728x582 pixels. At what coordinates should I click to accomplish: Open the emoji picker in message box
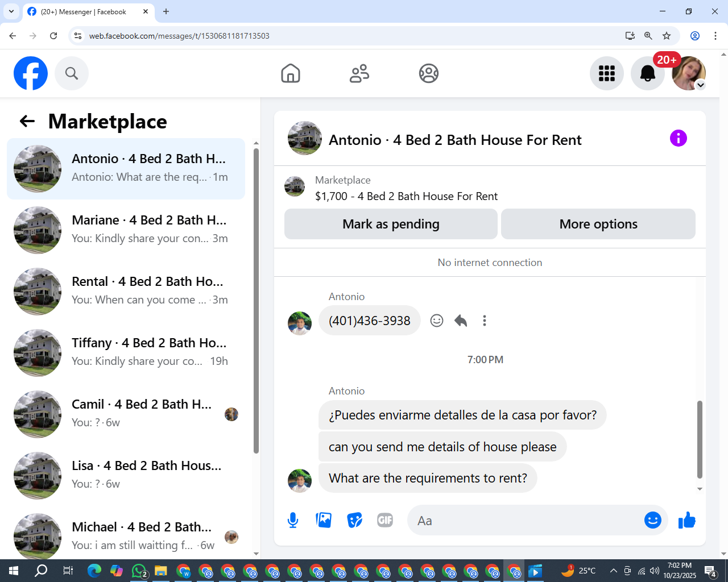point(653,520)
